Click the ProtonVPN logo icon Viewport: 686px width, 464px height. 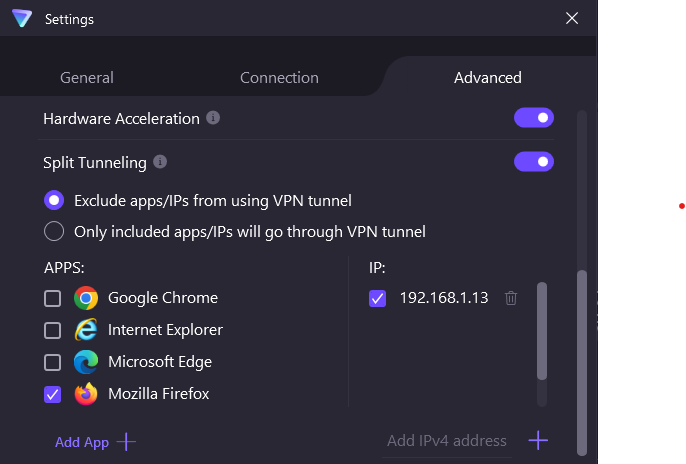point(22,18)
